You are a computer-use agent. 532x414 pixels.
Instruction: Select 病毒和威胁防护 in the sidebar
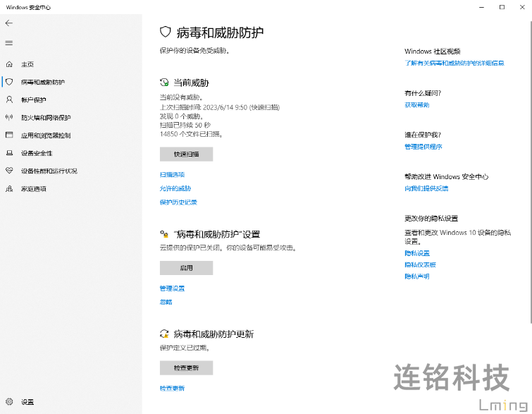click(43, 83)
